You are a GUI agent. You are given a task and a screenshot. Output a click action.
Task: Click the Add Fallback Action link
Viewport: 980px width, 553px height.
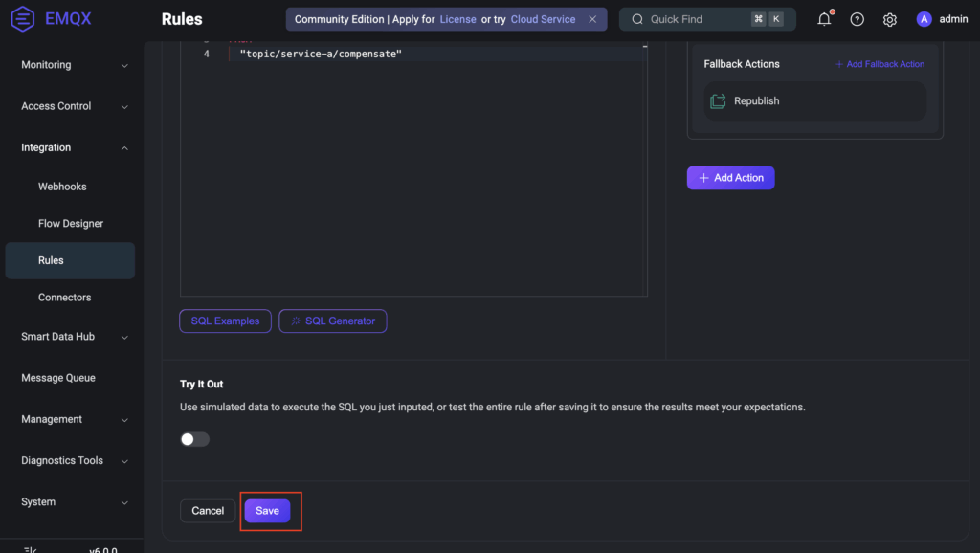pyautogui.click(x=880, y=64)
